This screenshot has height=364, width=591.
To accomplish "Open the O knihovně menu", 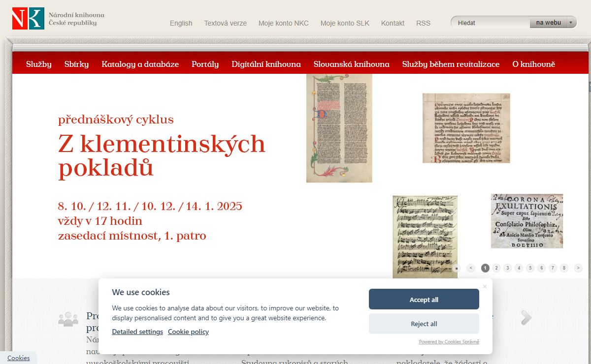I will pos(534,64).
